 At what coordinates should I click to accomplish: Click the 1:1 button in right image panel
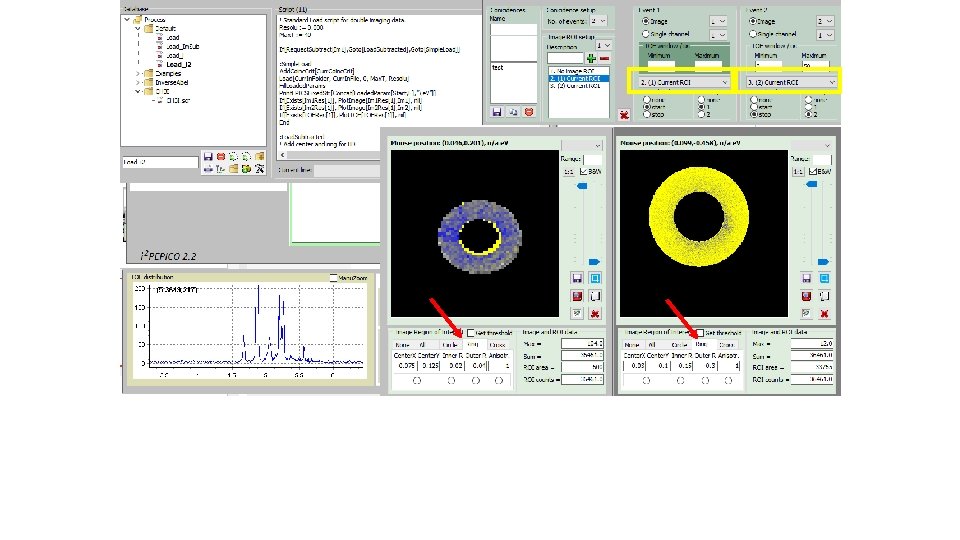[x=798, y=172]
